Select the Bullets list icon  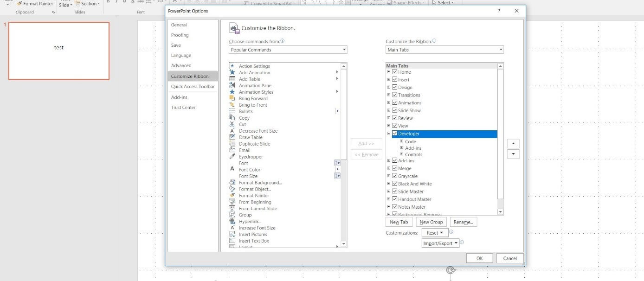[232, 111]
